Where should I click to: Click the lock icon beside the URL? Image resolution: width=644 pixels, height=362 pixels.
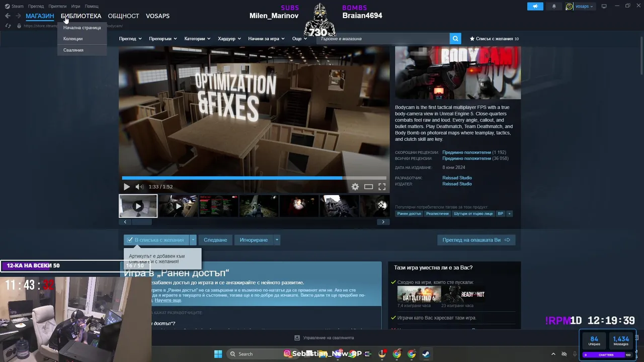click(x=19, y=26)
